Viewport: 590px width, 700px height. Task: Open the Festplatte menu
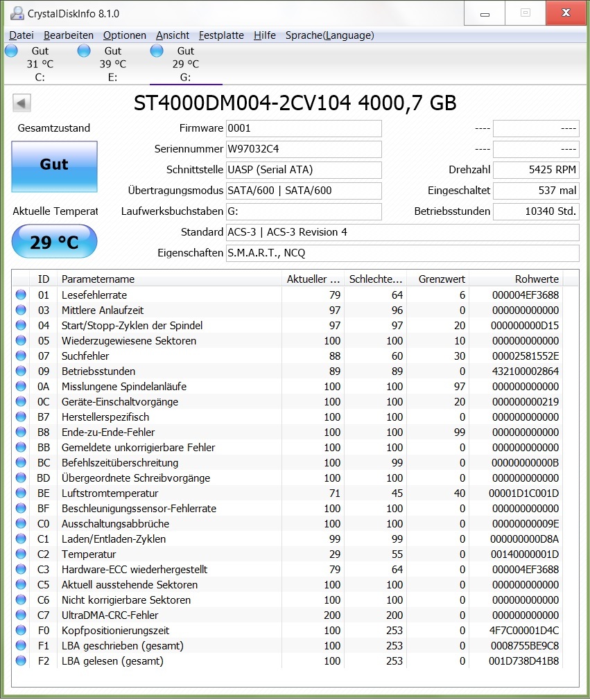pos(222,35)
